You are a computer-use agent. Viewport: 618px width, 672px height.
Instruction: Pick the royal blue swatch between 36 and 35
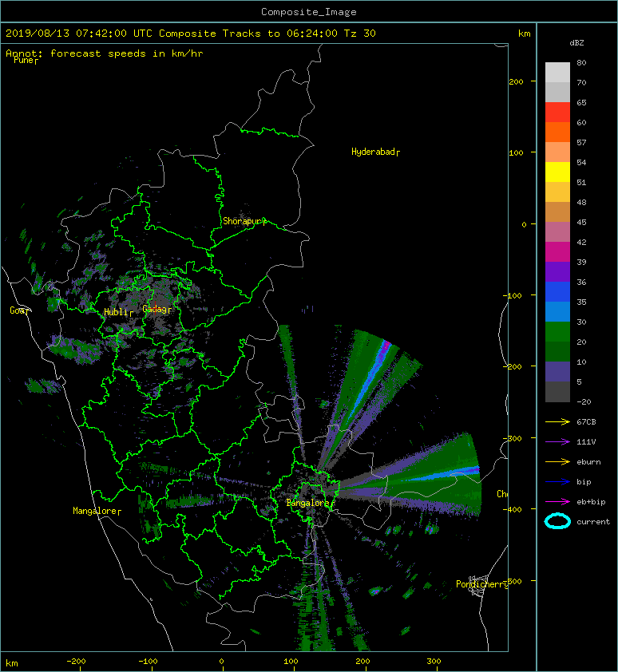(557, 292)
